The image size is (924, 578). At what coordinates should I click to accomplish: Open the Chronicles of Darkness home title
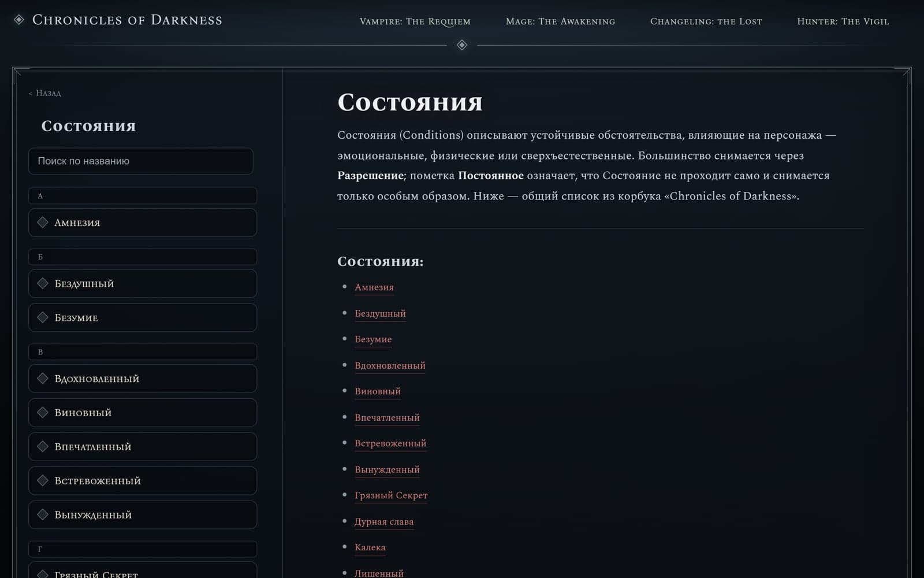[x=127, y=20]
